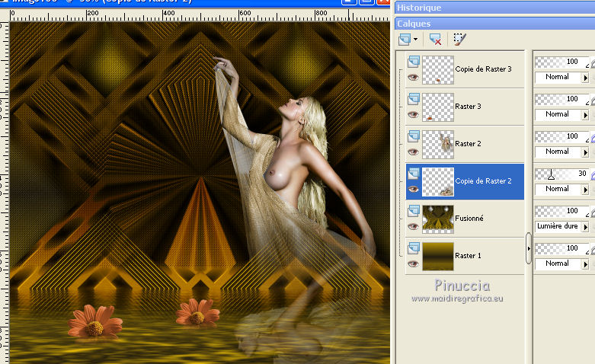Toggle link icon for Raster 3
This screenshot has width=595, height=364.
point(593,101)
